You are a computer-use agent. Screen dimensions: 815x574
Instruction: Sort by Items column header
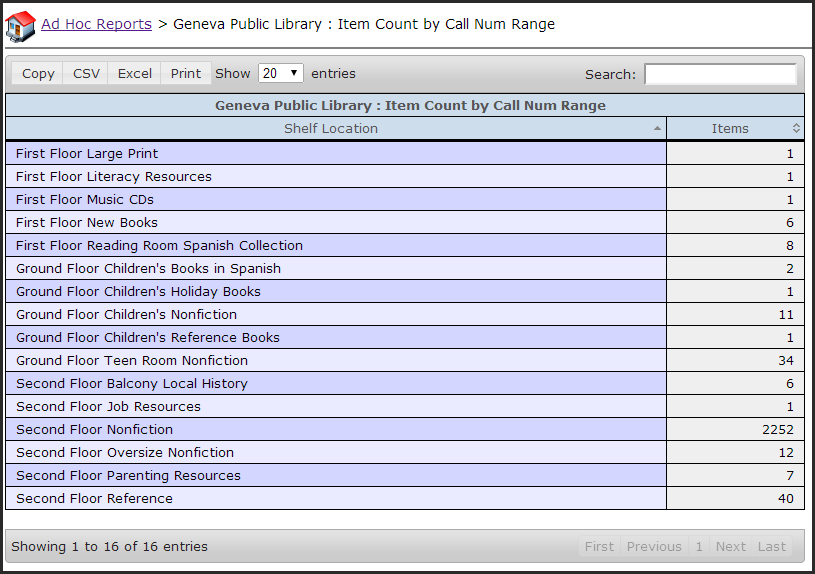(735, 128)
